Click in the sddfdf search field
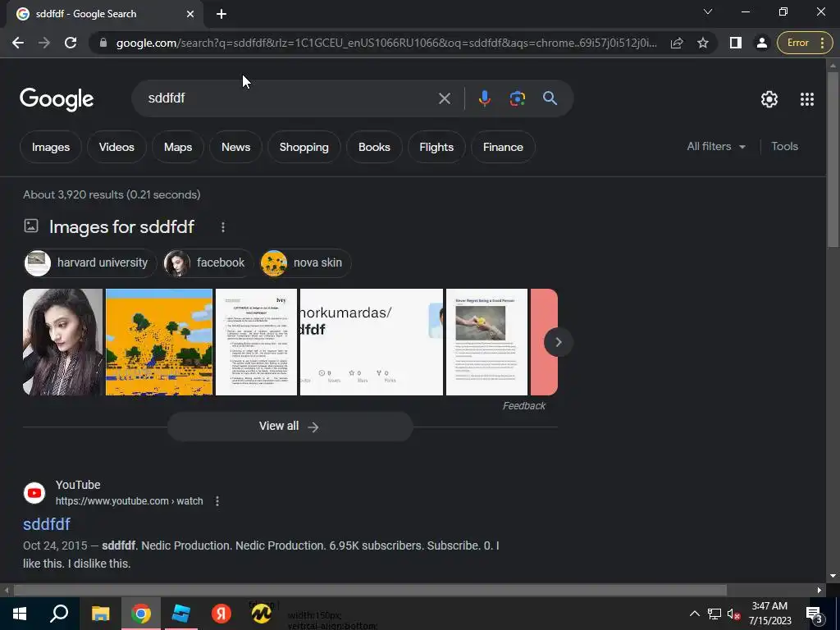The image size is (840, 630). (x=290, y=98)
